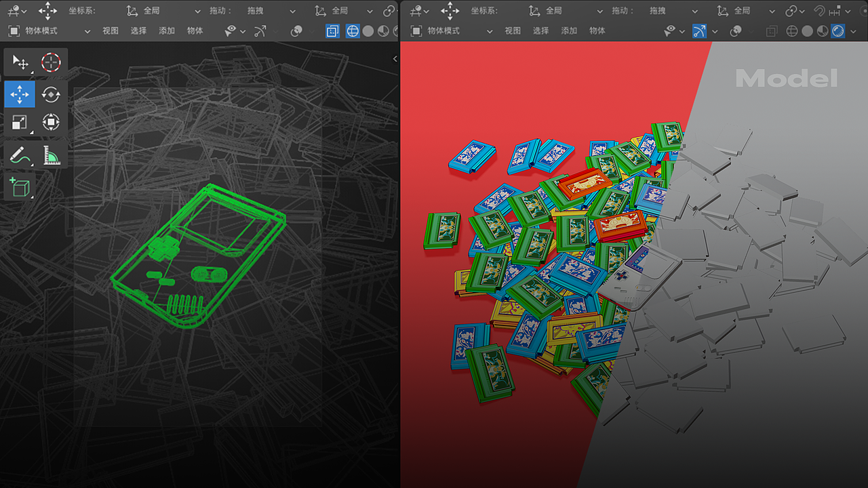Open 物体模式 mode dropdown in right viewport

pyautogui.click(x=452, y=31)
